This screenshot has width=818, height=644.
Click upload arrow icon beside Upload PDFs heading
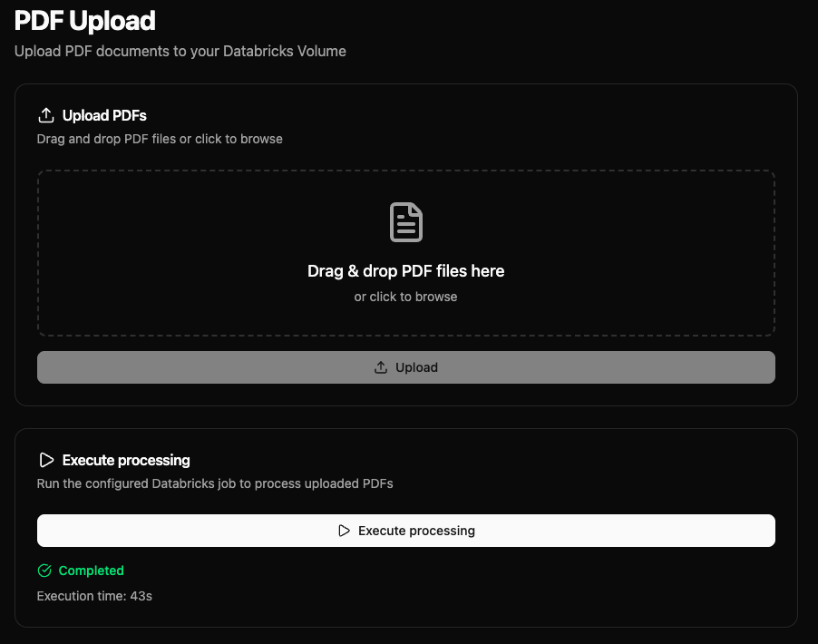46,115
